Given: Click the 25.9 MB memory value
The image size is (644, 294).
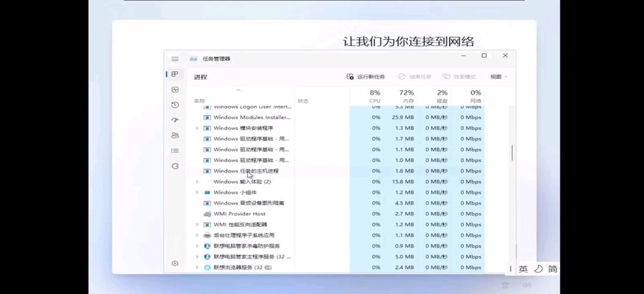Looking at the screenshot, I should [x=403, y=118].
